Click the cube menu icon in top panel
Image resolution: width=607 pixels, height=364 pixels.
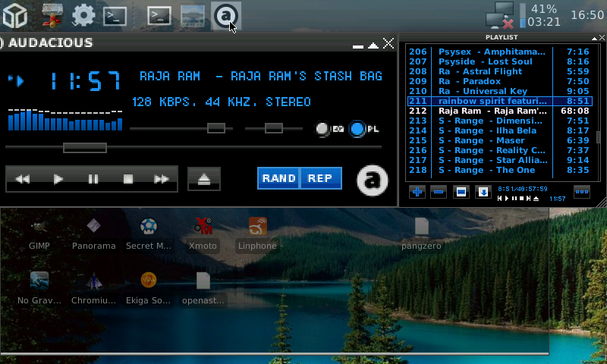(x=14, y=16)
